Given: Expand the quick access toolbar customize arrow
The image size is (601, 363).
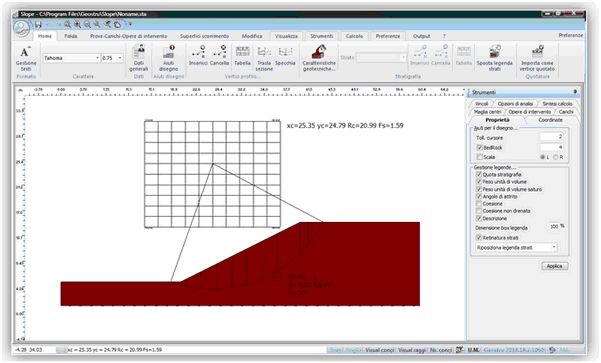Looking at the screenshot, I should pyautogui.click(x=130, y=25).
